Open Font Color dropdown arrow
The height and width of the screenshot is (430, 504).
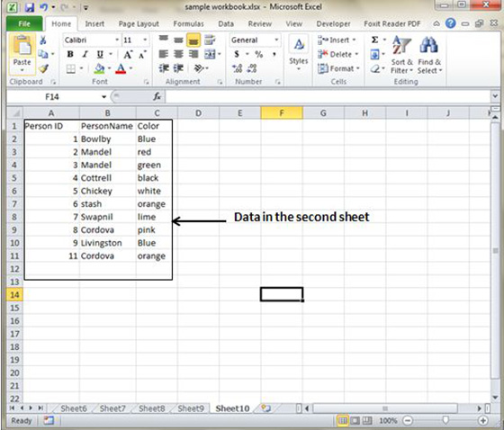(131, 68)
